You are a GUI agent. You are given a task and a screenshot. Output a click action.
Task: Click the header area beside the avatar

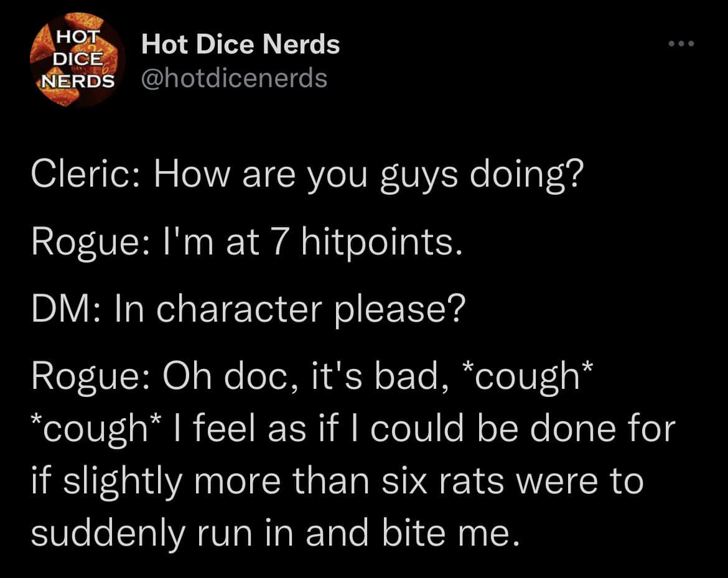tap(436, 59)
